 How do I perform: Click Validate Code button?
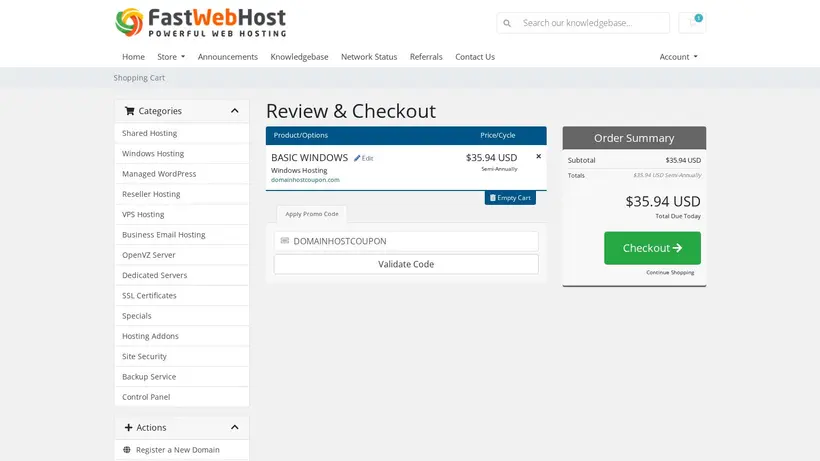(x=406, y=264)
